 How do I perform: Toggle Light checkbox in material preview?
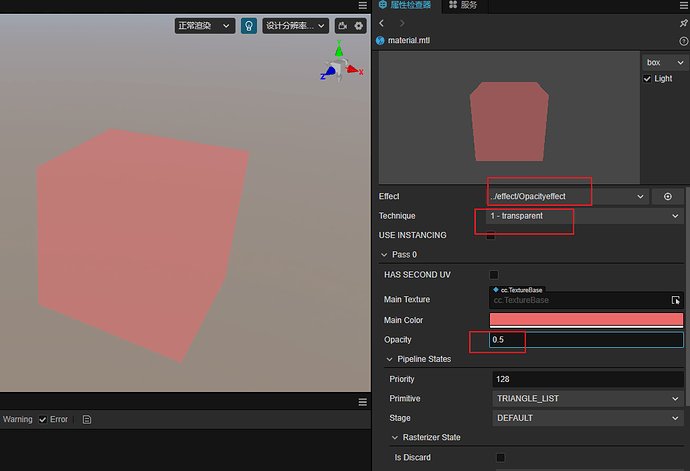647,79
